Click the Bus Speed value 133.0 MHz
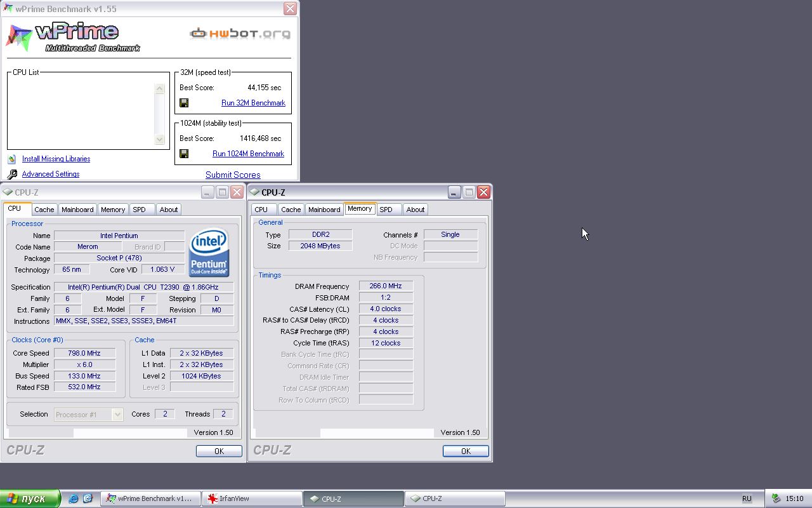This screenshot has width=812, height=508. click(x=84, y=376)
